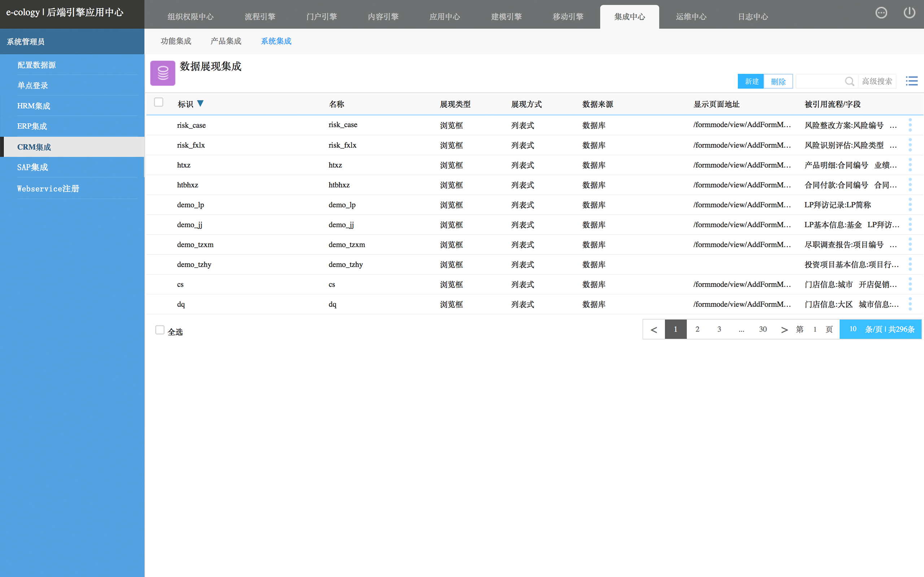Image resolution: width=924 pixels, height=577 pixels.
Task: Switch to 流程引擎 top tab
Action: click(x=260, y=17)
